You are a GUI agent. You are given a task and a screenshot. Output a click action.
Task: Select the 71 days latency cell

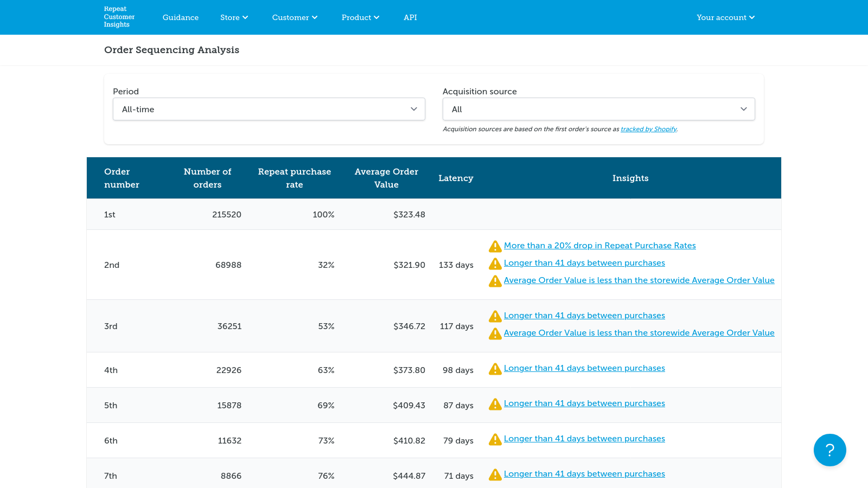(x=459, y=476)
